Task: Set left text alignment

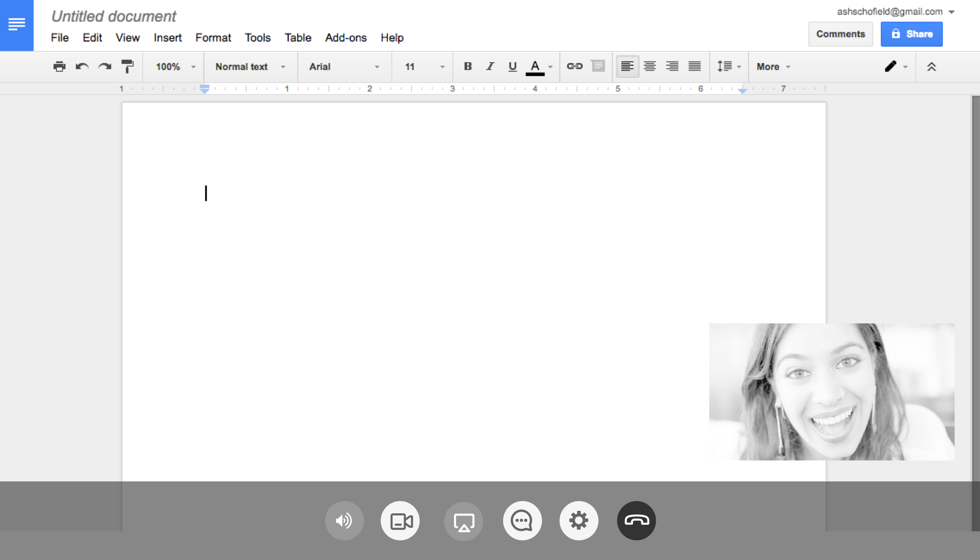Action: pos(627,66)
